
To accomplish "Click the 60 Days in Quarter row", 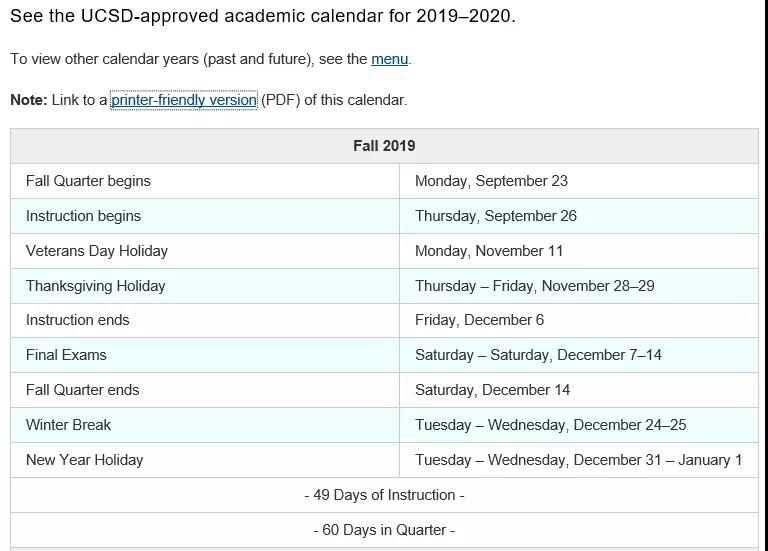I will pos(384,530).
